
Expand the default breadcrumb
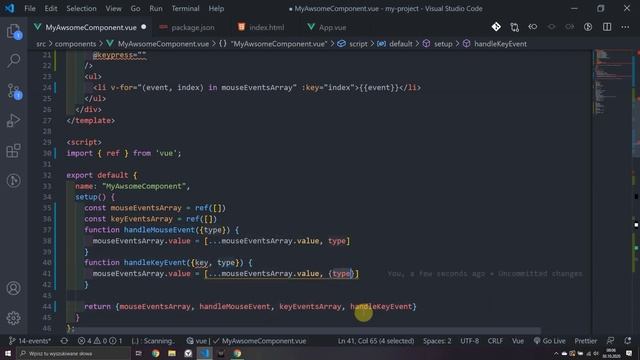pos(395,44)
